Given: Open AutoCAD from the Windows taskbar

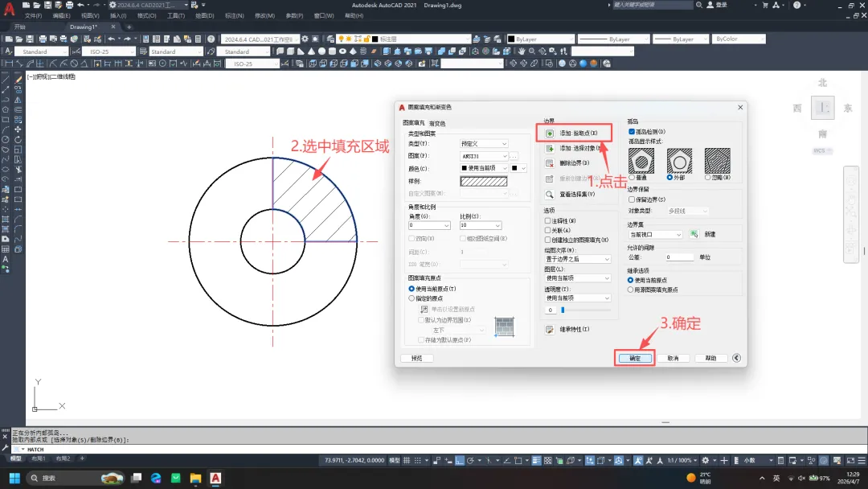Looking at the screenshot, I should pyautogui.click(x=215, y=478).
